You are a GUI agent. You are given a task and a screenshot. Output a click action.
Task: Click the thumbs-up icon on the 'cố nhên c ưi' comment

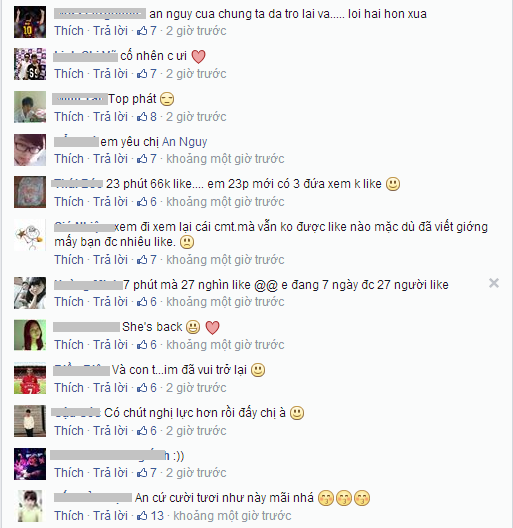[x=142, y=73]
